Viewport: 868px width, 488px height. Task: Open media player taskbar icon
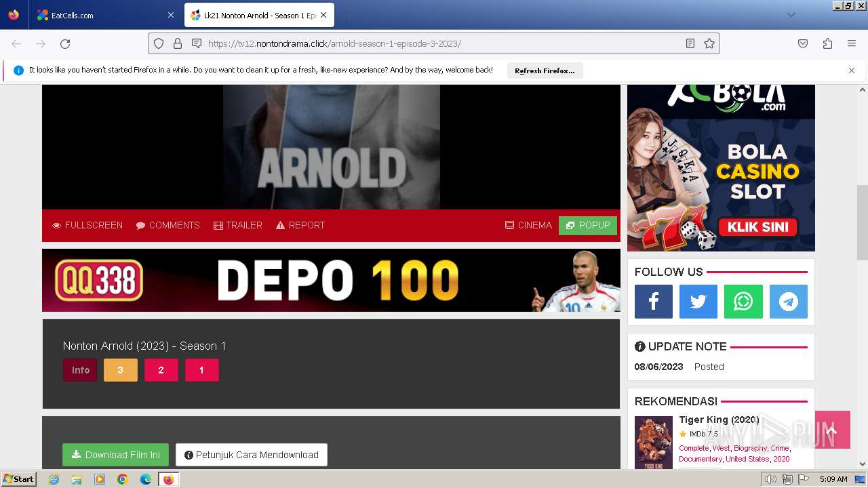(x=100, y=479)
